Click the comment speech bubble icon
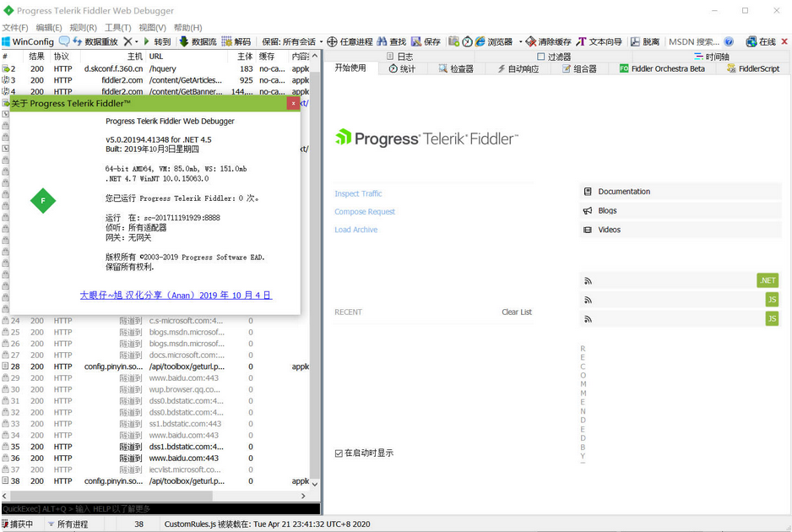 (64, 41)
